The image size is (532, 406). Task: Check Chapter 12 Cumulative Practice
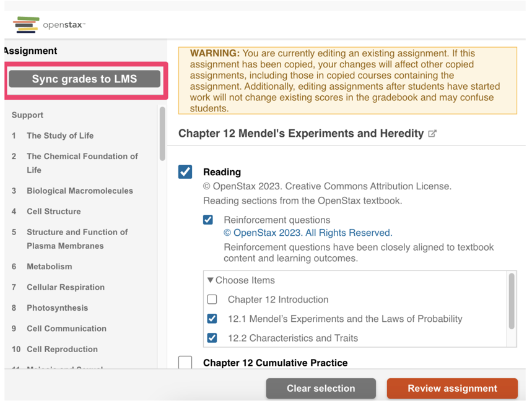[185, 363]
